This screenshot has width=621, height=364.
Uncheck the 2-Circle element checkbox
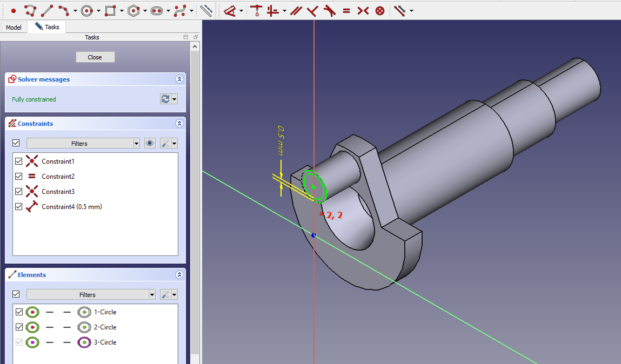coord(19,327)
